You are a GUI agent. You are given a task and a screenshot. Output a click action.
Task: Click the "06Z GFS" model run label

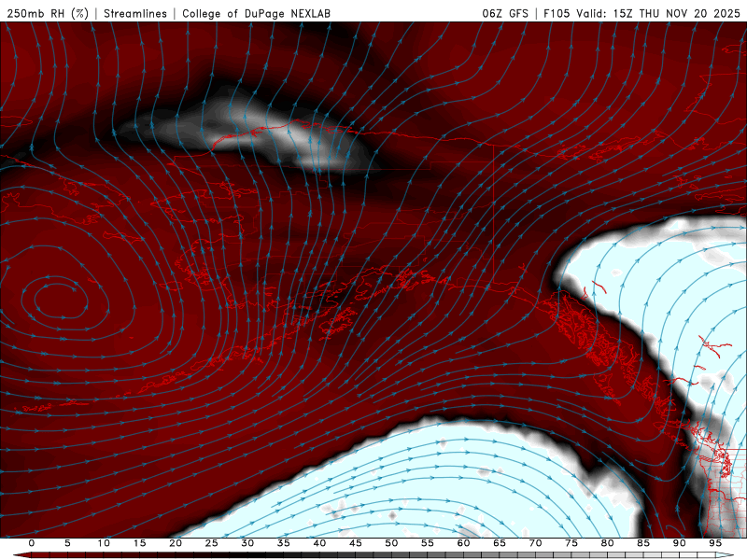pos(505,13)
